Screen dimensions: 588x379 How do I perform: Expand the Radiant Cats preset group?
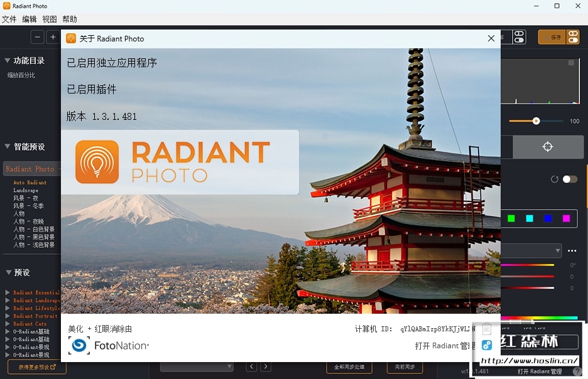tap(7, 324)
